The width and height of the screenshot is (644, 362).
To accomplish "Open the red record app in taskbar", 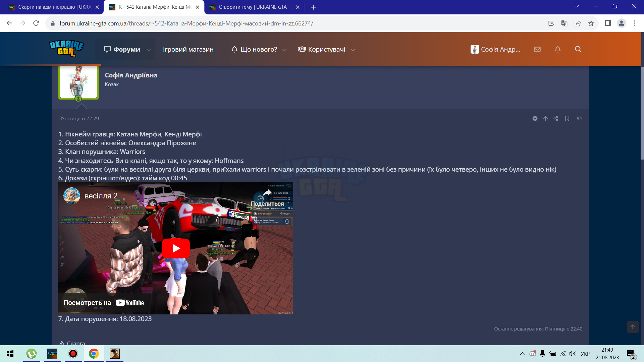I will pyautogui.click(x=73, y=354).
